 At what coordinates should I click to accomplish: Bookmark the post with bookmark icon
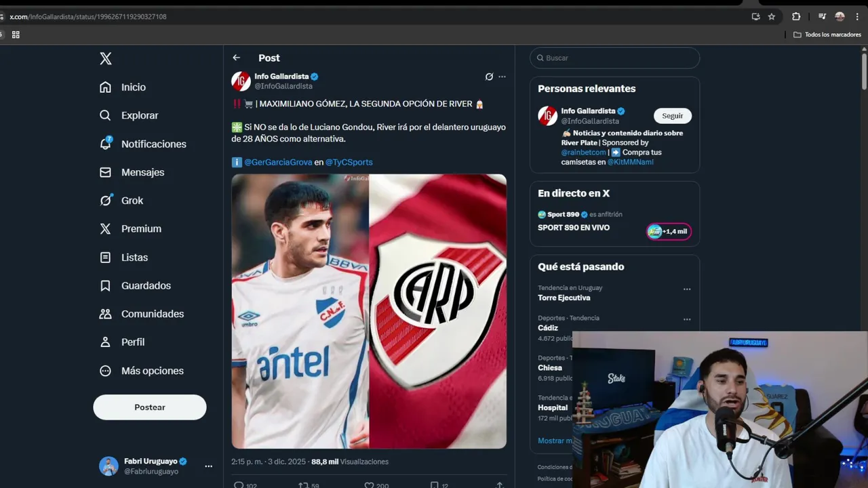tap(435, 485)
